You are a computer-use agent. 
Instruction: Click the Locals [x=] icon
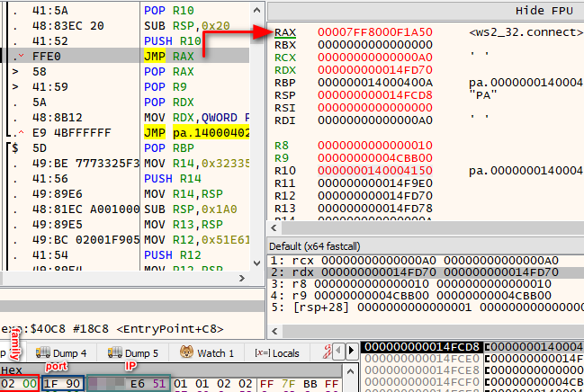pos(263,353)
